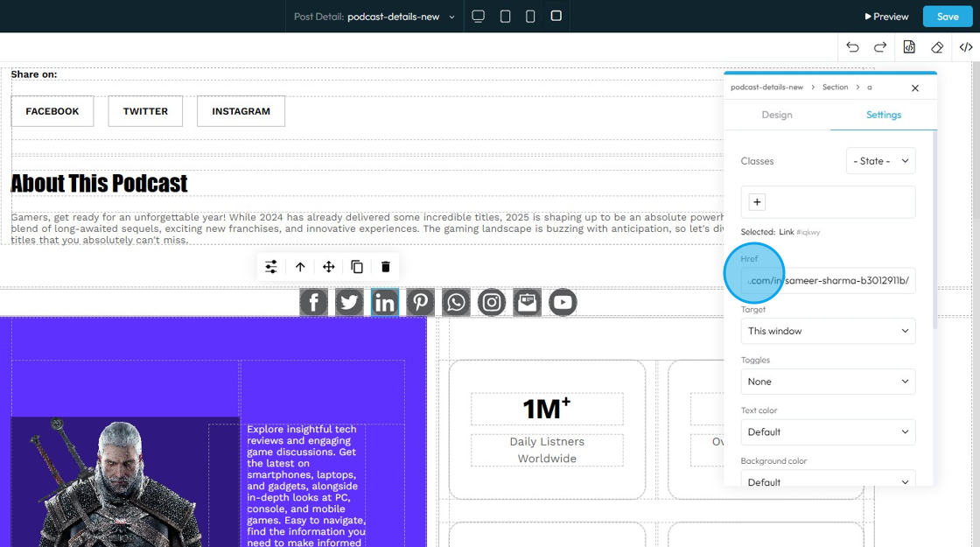This screenshot has height=547, width=980.
Task: Duplicate the selected element
Action: point(357,267)
